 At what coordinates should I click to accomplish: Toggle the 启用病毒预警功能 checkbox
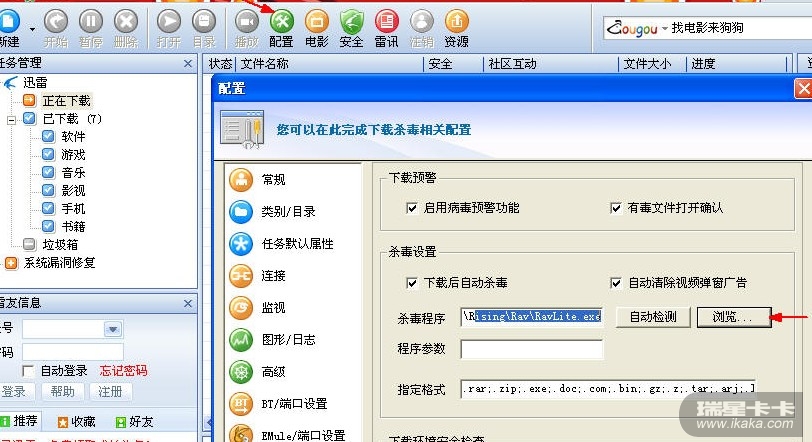click(412, 208)
